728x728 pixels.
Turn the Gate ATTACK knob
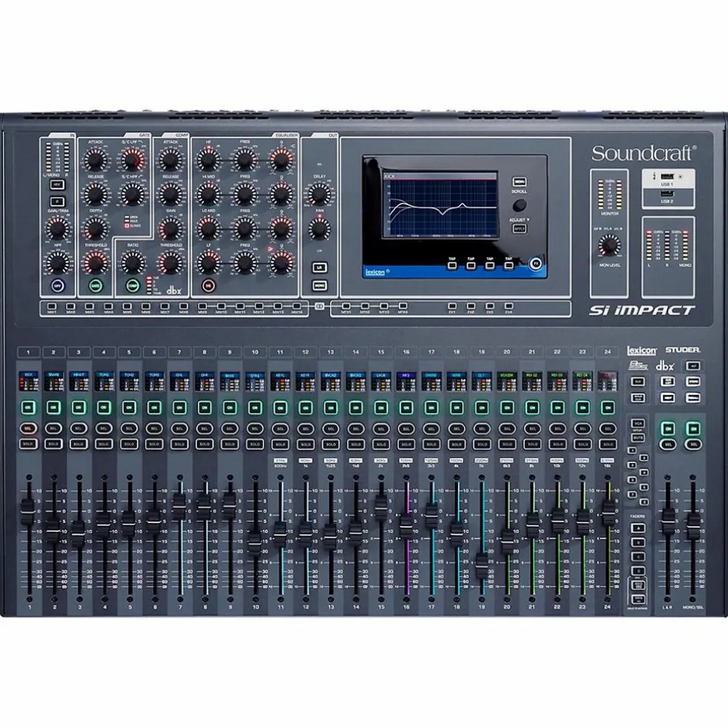95,161
